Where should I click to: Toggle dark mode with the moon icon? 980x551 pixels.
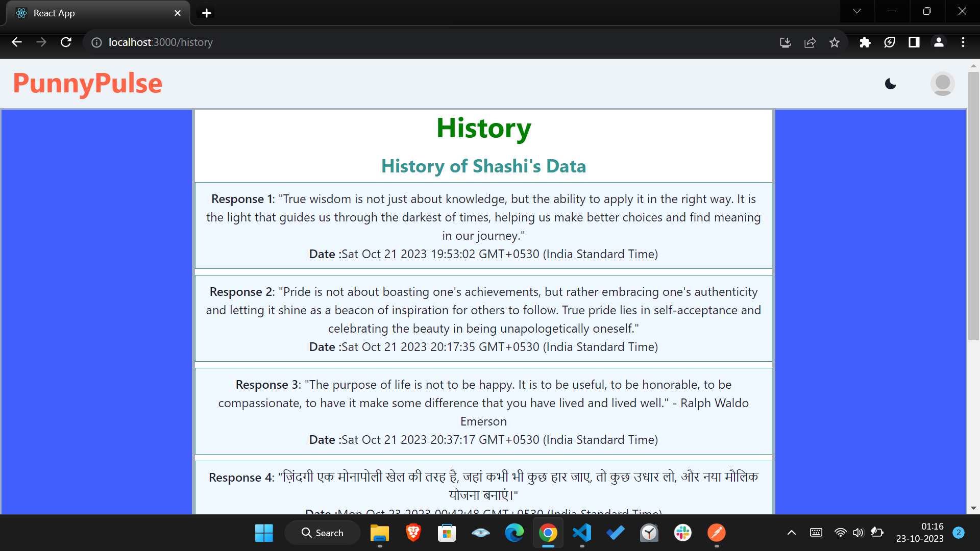[891, 84]
